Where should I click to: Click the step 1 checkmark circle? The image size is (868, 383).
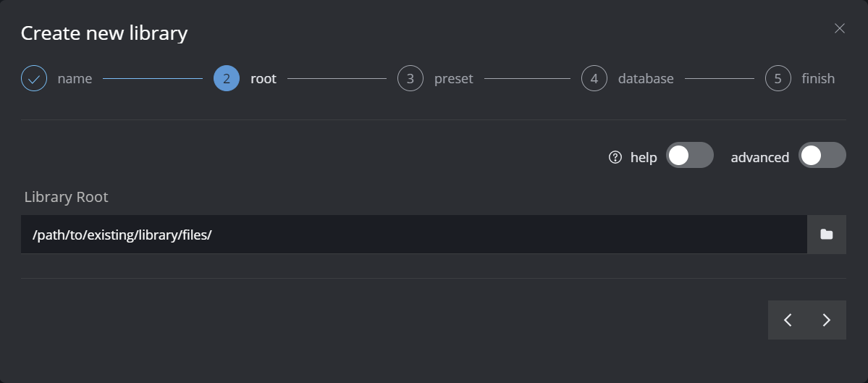[34, 78]
